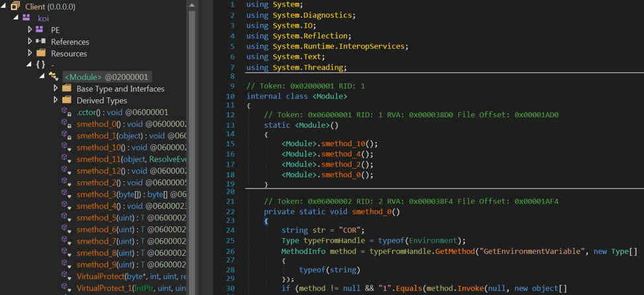Viewport: 644px width, 295px height.
Task: Click the smethod_4() method icon in the tree
Action: (x=66, y=206)
